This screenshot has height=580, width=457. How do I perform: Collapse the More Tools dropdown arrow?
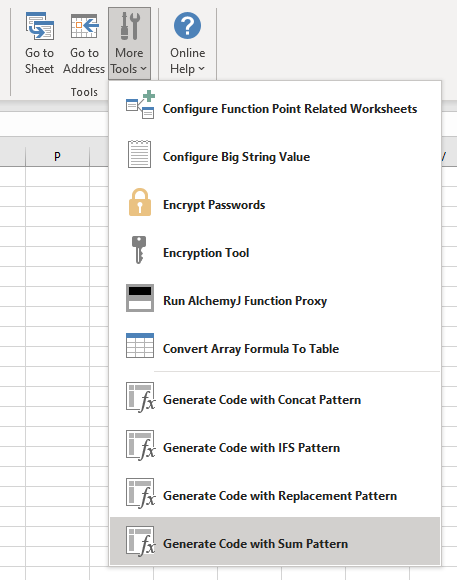(144, 69)
